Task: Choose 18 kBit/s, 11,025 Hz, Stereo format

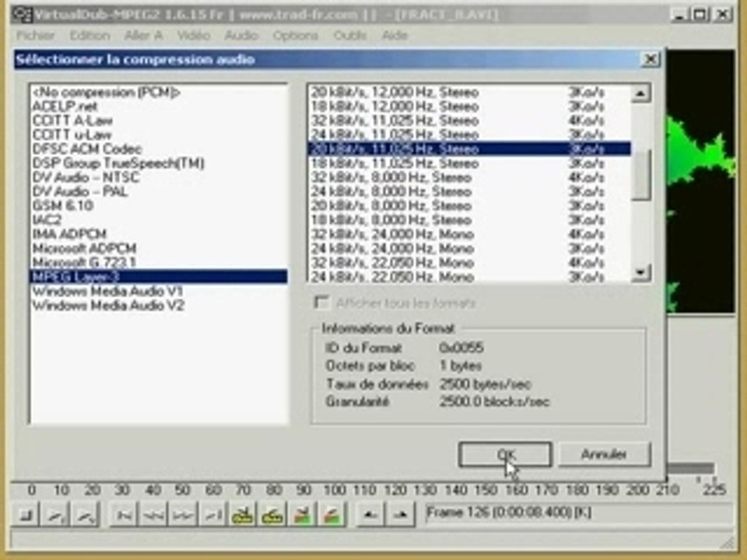Action: tap(469, 163)
